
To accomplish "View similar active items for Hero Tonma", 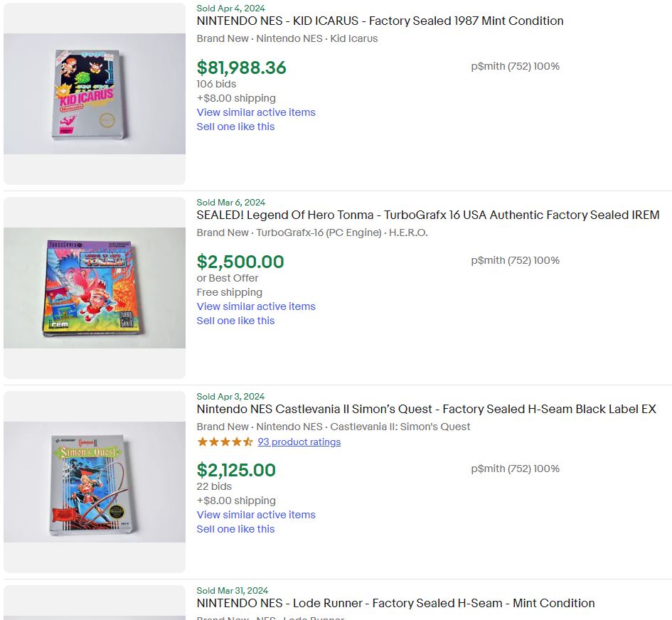I will click(256, 306).
